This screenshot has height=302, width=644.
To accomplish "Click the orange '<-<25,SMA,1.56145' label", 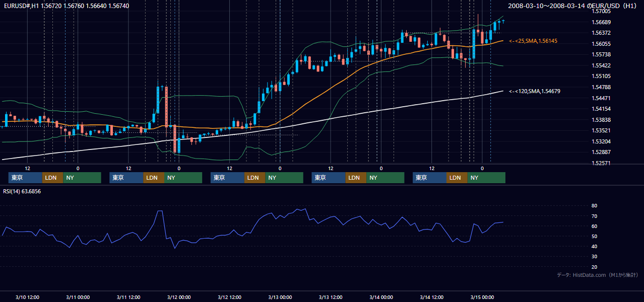I will pyautogui.click(x=533, y=41).
